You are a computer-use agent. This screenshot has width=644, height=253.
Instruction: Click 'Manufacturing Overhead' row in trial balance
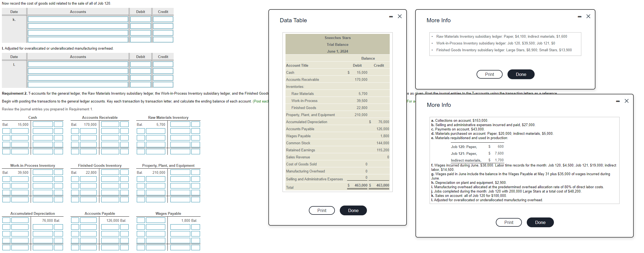click(338, 171)
